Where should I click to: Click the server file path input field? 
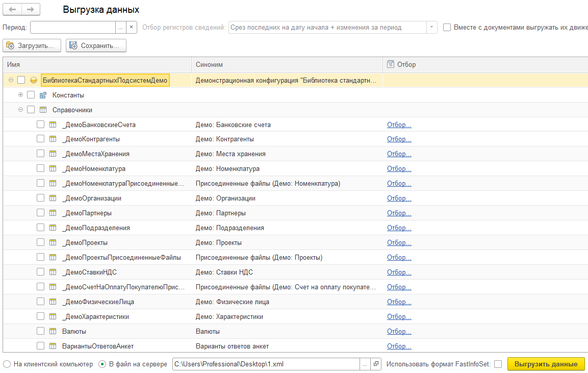click(x=266, y=364)
